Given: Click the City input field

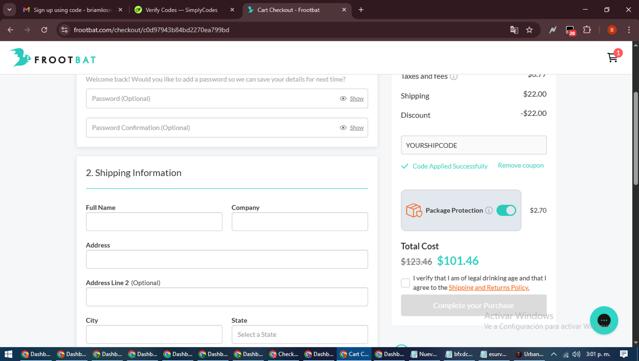Looking at the screenshot, I should coord(154,335).
